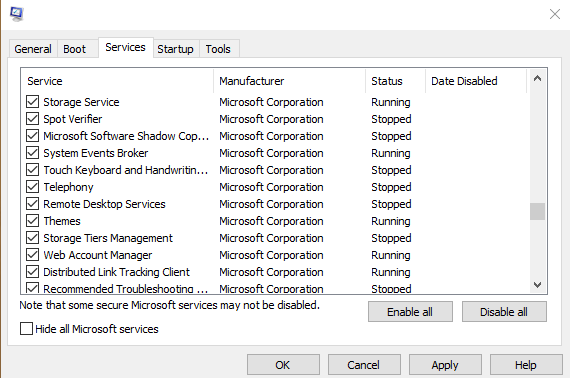Close the System Configuration dialog

pyautogui.click(x=555, y=14)
